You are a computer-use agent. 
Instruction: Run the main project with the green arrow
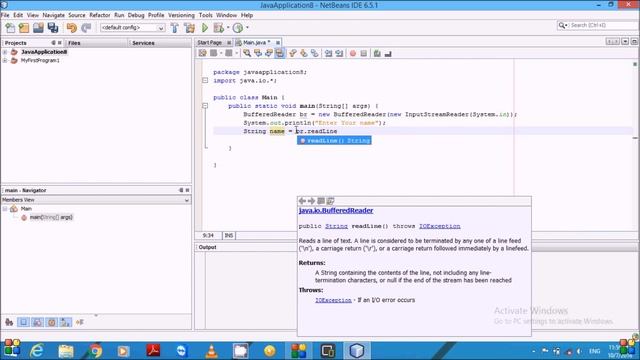tap(205, 28)
